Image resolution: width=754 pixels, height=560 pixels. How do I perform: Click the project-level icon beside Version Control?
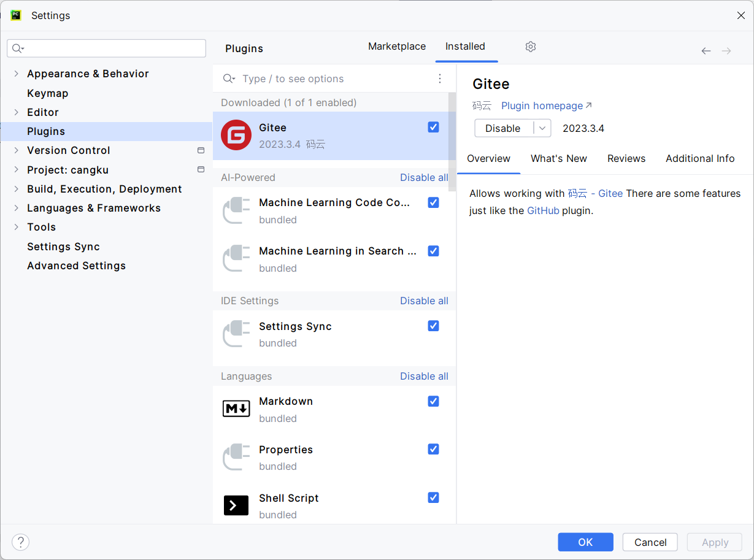pos(201,150)
